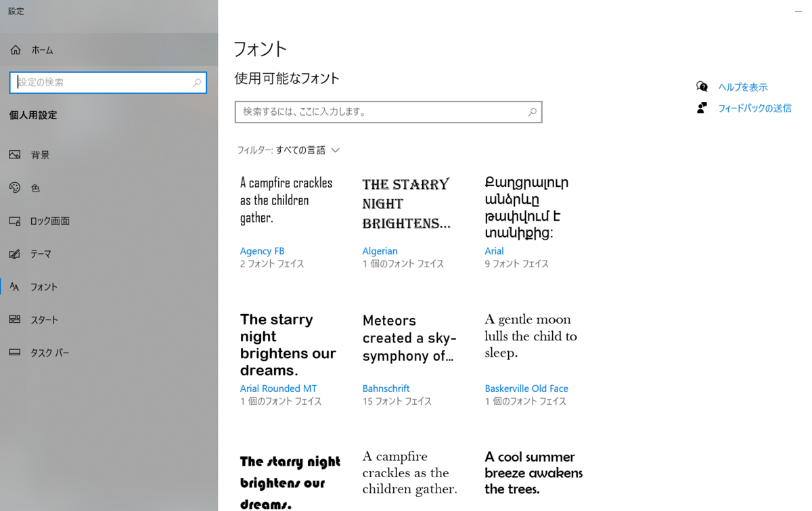The height and width of the screenshot is (511, 812).
Task: Click Baskerville gentle moon preview
Action: point(531,336)
